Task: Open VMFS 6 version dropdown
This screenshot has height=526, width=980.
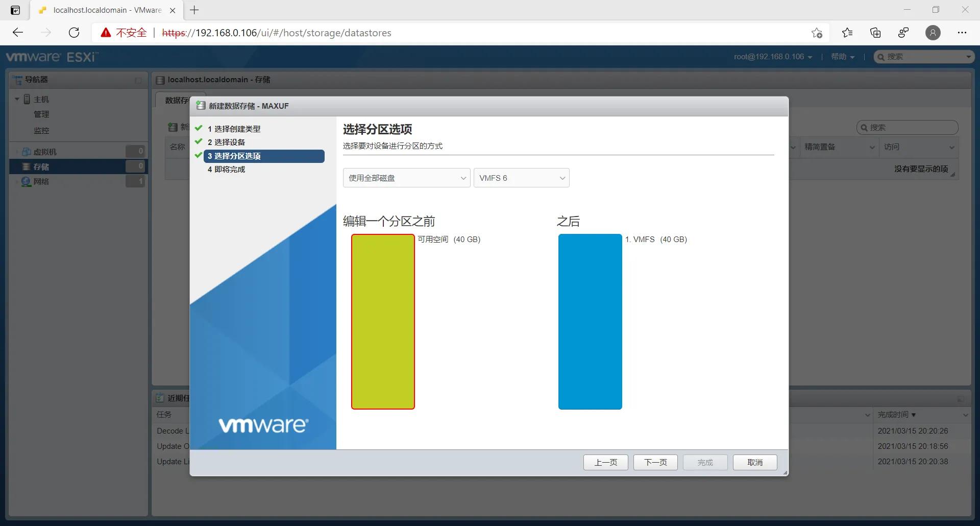Action: pos(521,178)
